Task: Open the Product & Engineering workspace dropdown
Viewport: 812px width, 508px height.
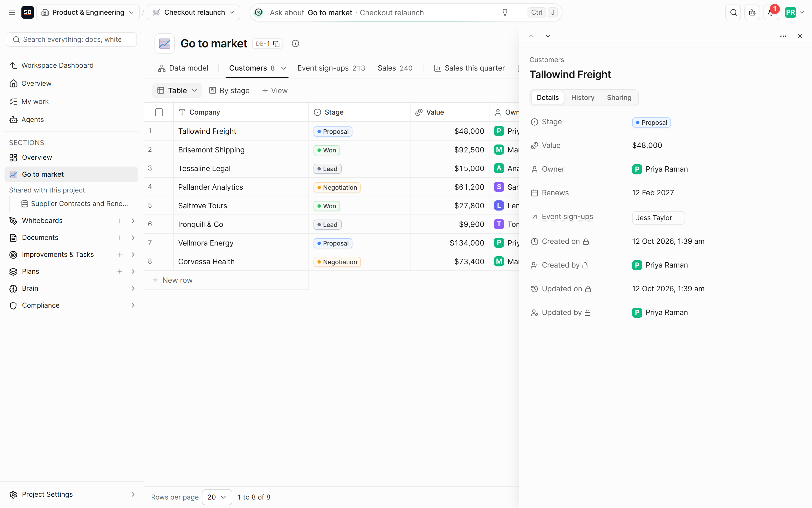Action: point(88,12)
